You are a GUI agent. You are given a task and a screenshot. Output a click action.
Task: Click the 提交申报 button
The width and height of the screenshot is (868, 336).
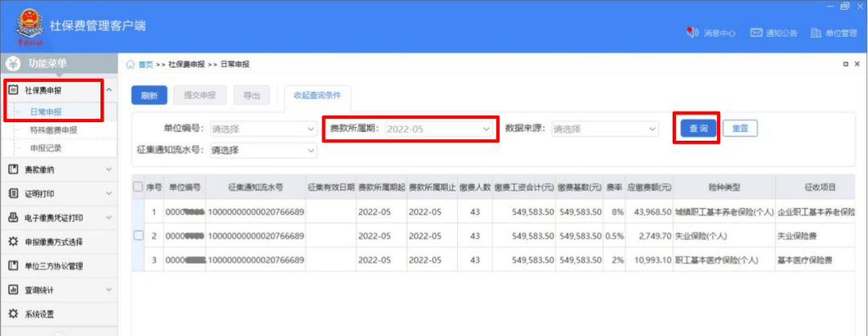[200, 95]
